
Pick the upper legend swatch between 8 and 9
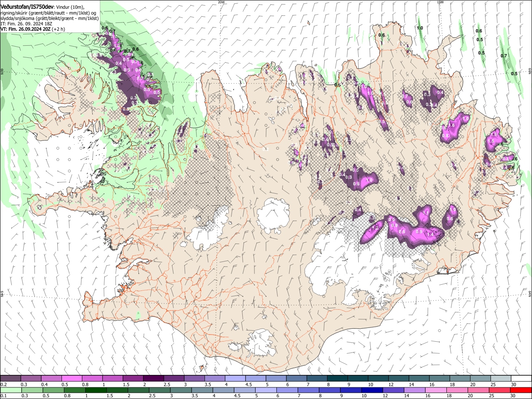coord(337,378)
